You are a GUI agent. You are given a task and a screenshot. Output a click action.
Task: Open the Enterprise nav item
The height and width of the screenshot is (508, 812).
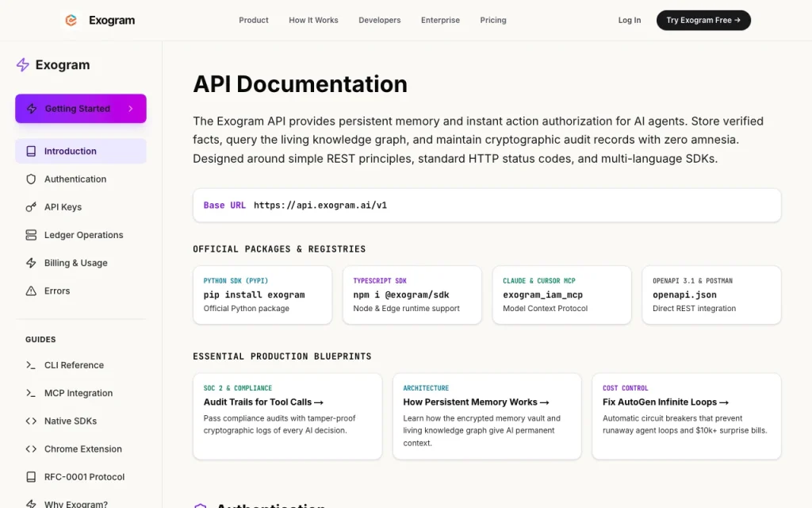[440, 20]
